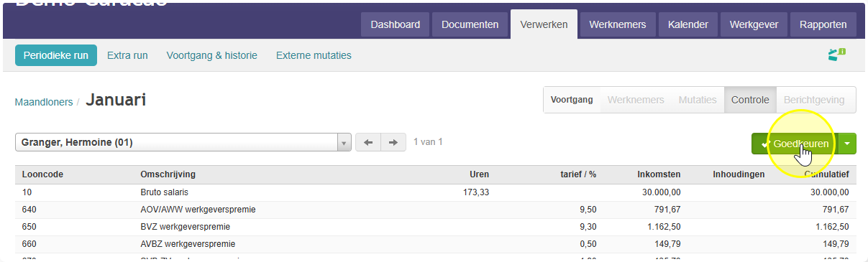The width and height of the screenshot is (868, 262).
Task: Open the Werknemers main tab
Action: pyautogui.click(x=618, y=24)
